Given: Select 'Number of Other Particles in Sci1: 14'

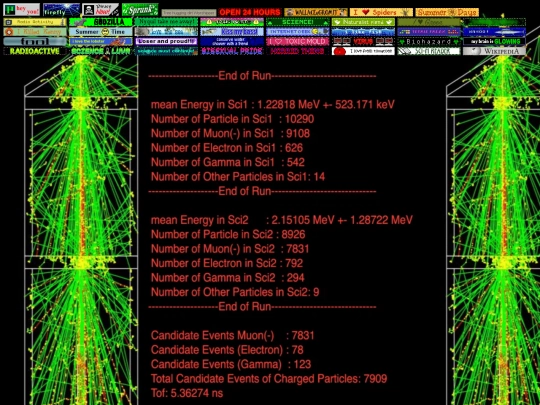Looking at the screenshot, I should (238, 177).
